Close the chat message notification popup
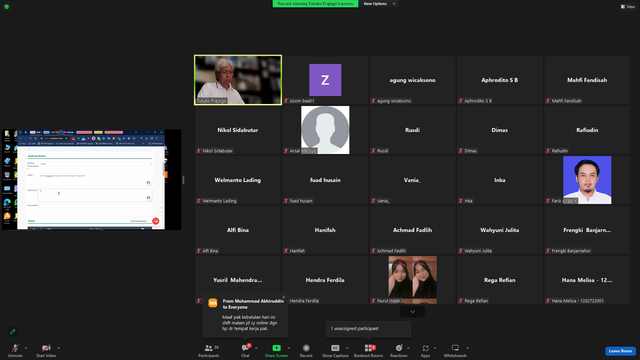Image resolution: width=640 pixels, height=360 pixels. pos(284,297)
